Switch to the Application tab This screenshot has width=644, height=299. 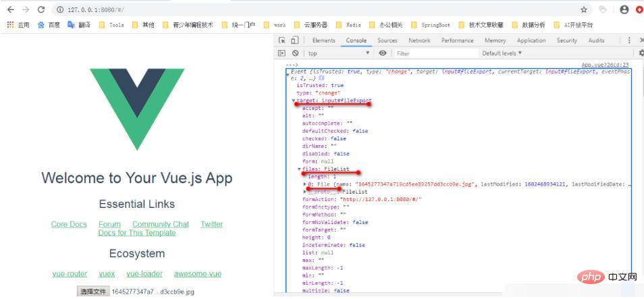(531, 40)
